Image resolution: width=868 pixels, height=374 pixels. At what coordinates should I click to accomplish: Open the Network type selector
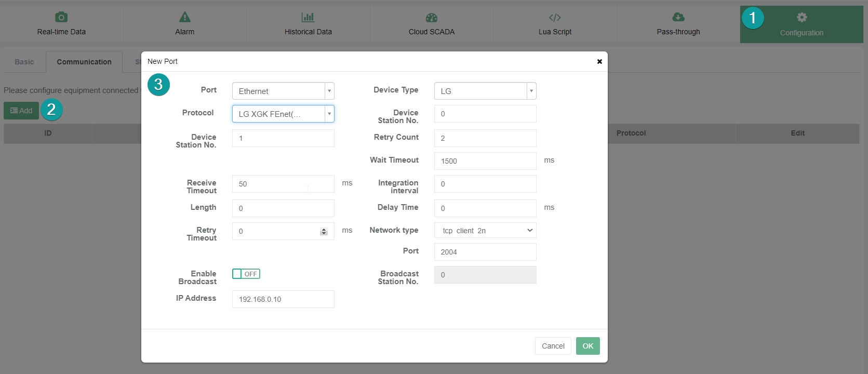coord(485,230)
